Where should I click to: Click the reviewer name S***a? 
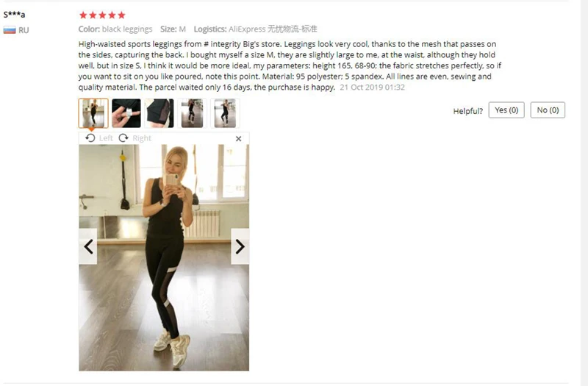(x=14, y=15)
